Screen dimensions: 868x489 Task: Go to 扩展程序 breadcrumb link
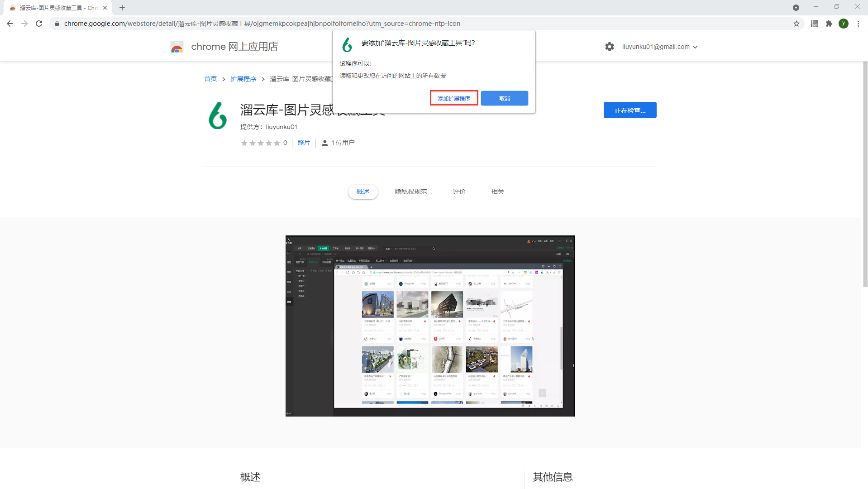coord(243,79)
